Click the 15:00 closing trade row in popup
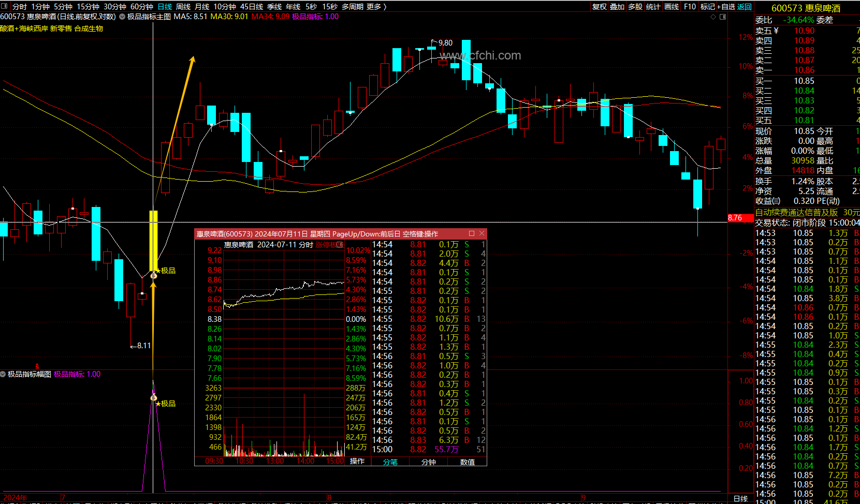The image size is (860, 504). pos(429,450)
